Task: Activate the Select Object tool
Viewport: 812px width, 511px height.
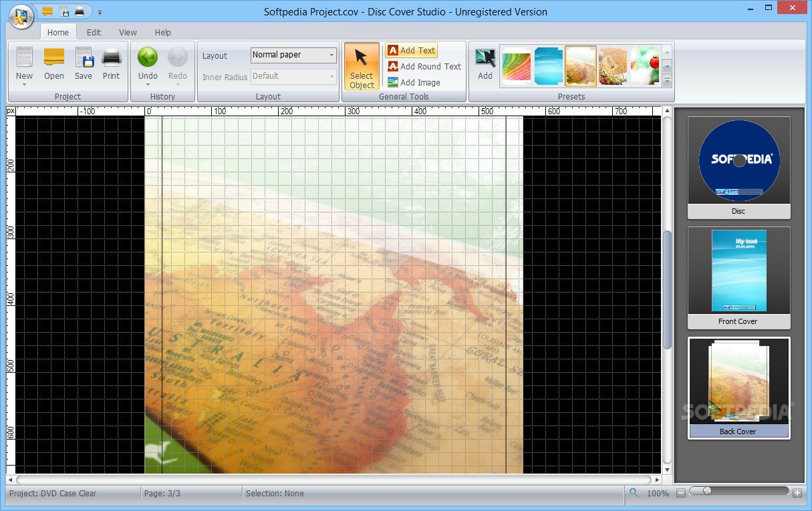Action: coord(362,67)
